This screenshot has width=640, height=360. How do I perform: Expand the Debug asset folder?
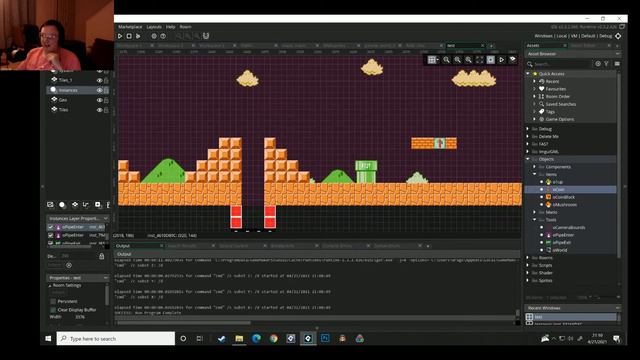pyautogui.click(x=528, y=129)
